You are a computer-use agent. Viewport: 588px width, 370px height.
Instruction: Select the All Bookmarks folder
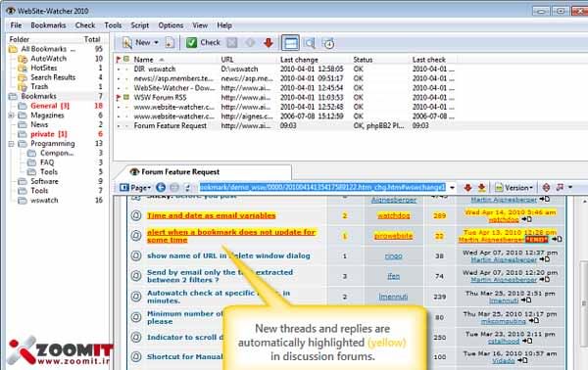[x=48, y=49]
